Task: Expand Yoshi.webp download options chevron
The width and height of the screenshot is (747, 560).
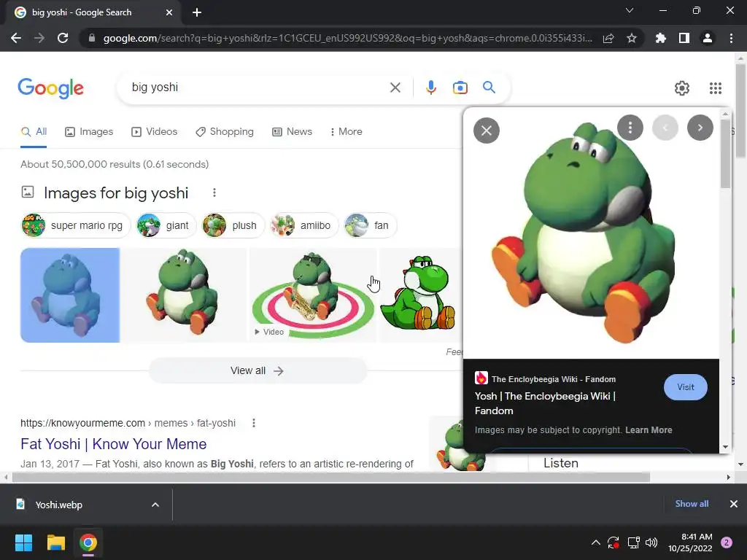Action: [155, 505]
